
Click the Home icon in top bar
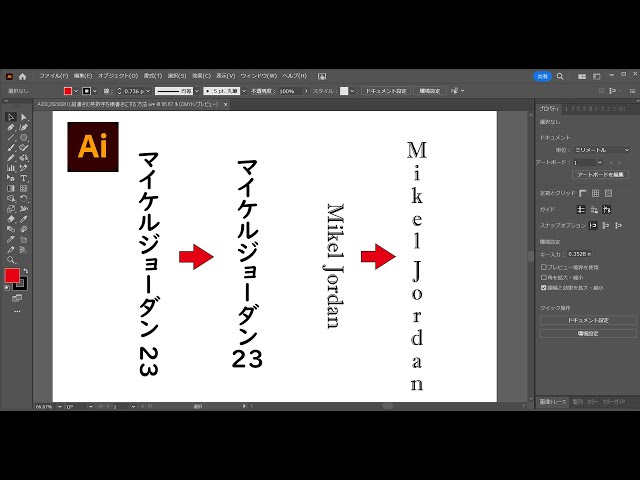[22, 76]
